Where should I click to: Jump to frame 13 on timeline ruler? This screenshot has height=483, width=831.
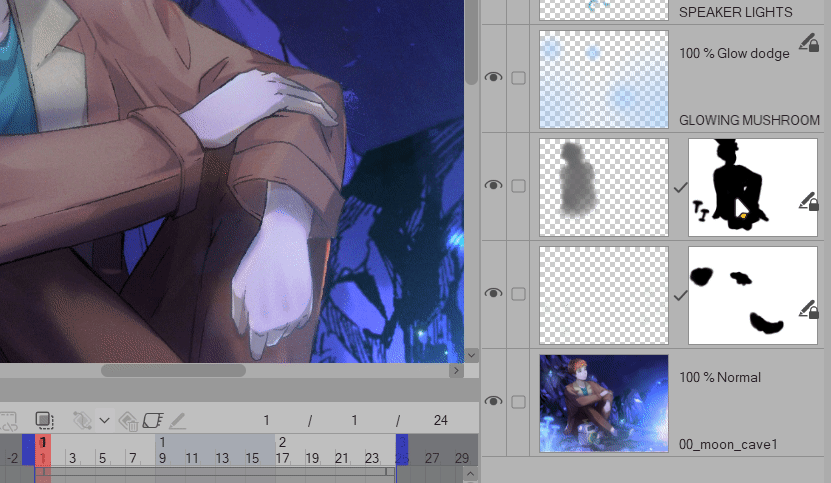[x=222, y=458]
